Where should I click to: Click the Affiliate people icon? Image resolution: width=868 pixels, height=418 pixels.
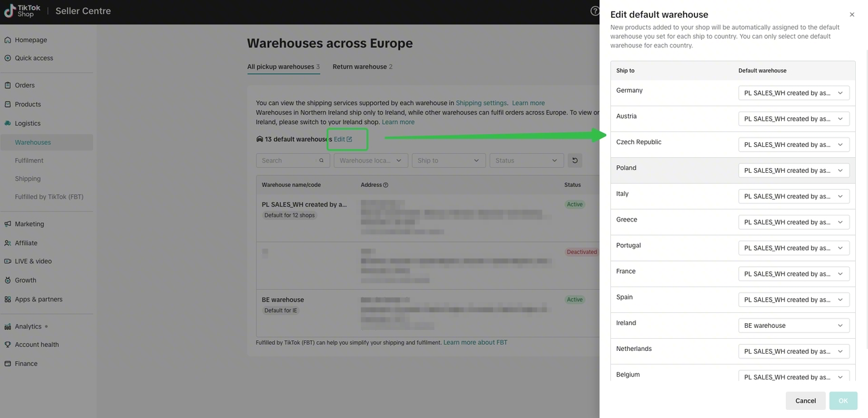pyautogui.click(x=8, y=243)
